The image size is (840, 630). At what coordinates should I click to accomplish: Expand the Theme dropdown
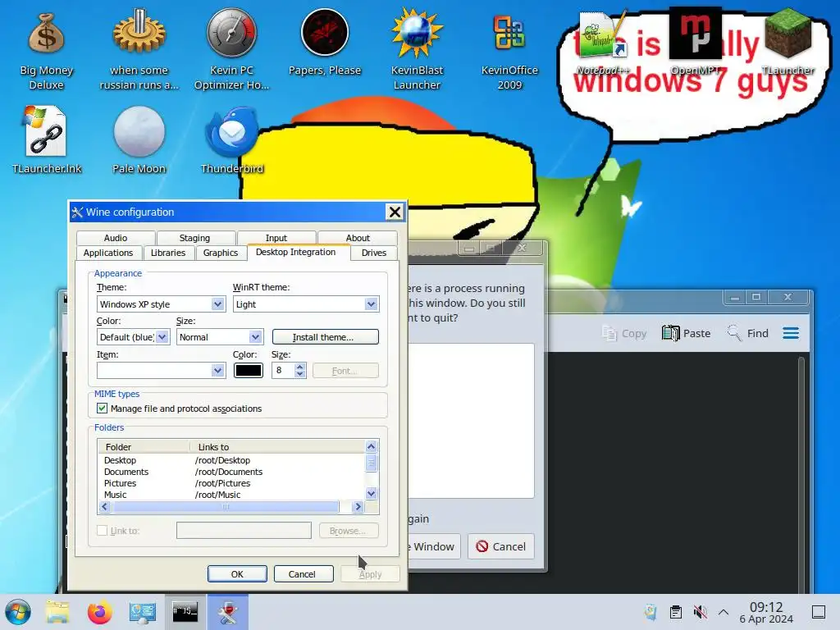217,304
